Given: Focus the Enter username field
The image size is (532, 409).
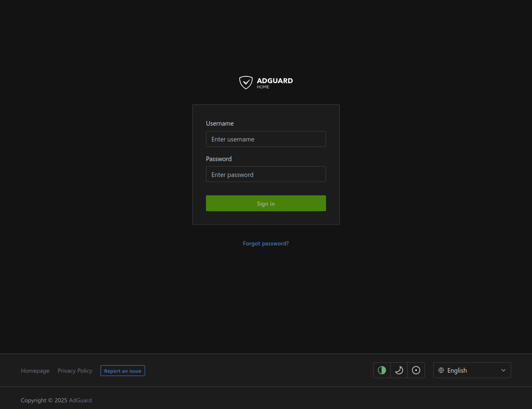Looking at the screenshot, I should point(266,139).
